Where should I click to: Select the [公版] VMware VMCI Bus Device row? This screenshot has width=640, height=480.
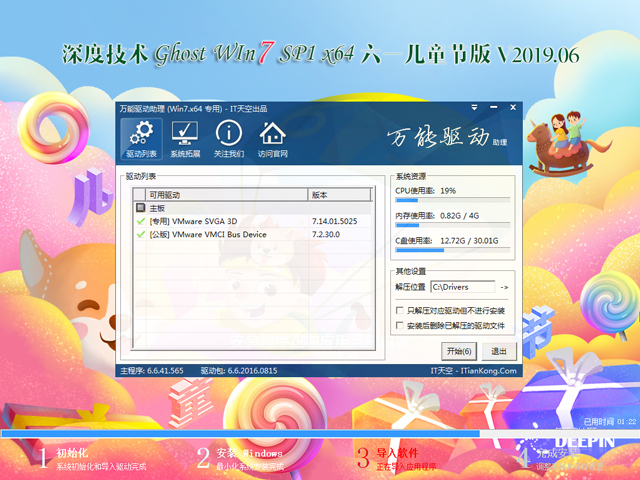253,234
